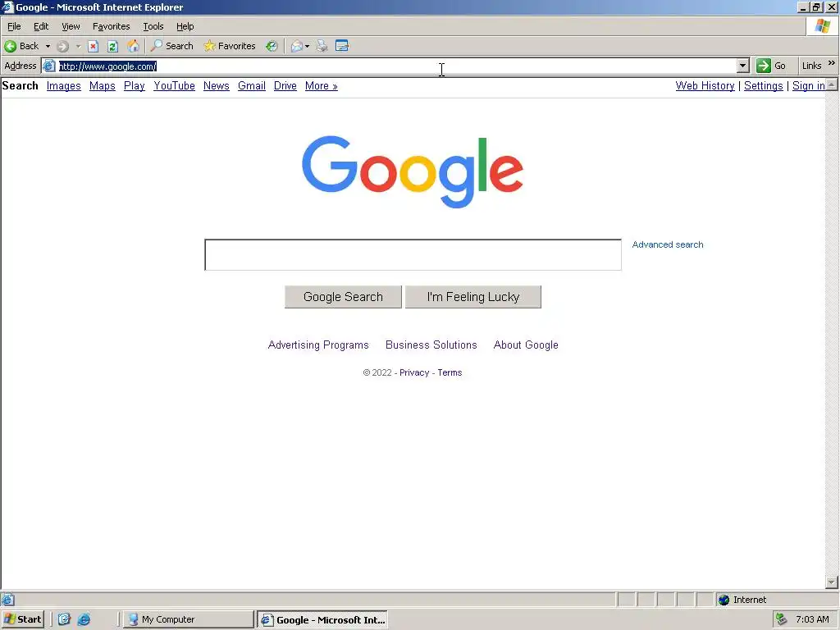840x630 pixels.
Task: Click the page icon in status bar
Action: (x=7, y=600)
